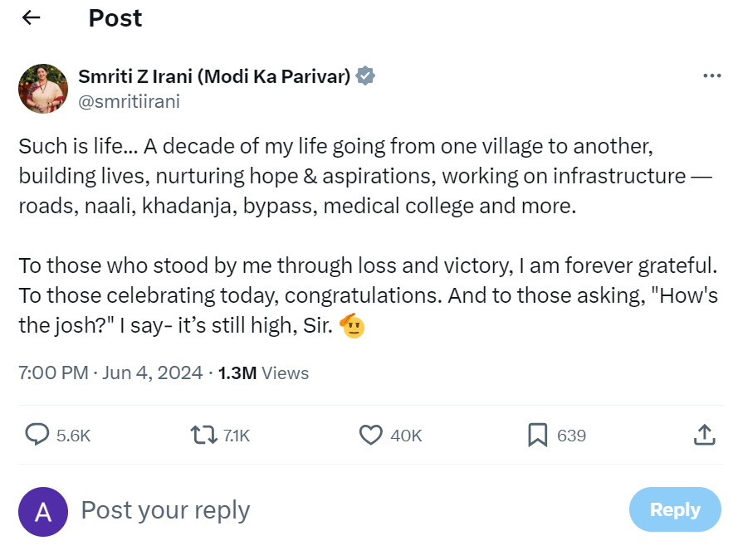Image resolution: width=738 pixels, height=560 pixels.
Task: Click the purple A user avatar
Action: (x=43, y=511)
